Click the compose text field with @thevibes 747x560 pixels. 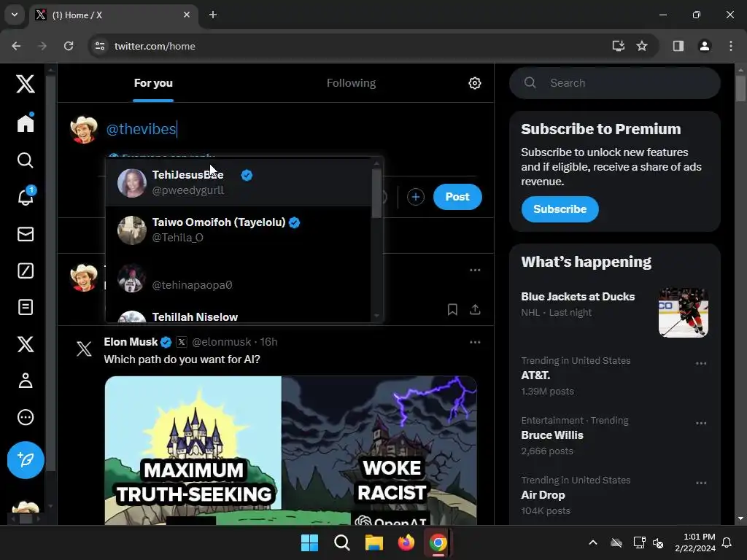290,129
